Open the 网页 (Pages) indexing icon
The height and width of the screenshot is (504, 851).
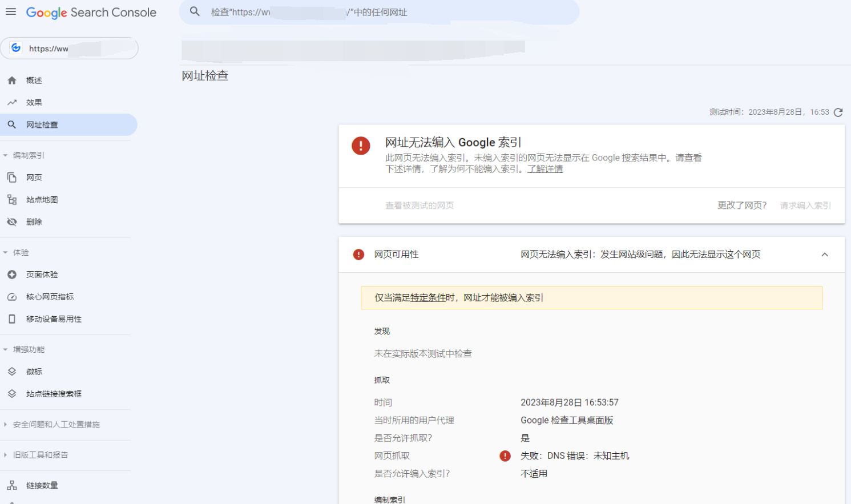click(x=12, y=177)
